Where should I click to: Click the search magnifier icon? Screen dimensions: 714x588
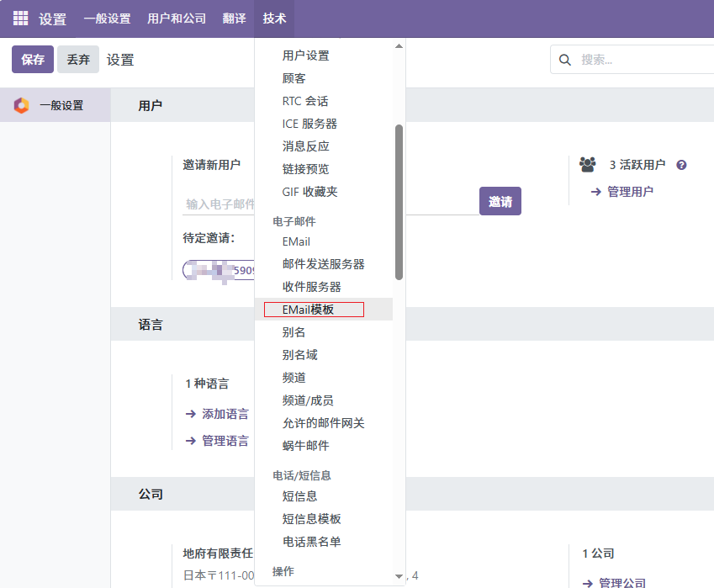566,60
